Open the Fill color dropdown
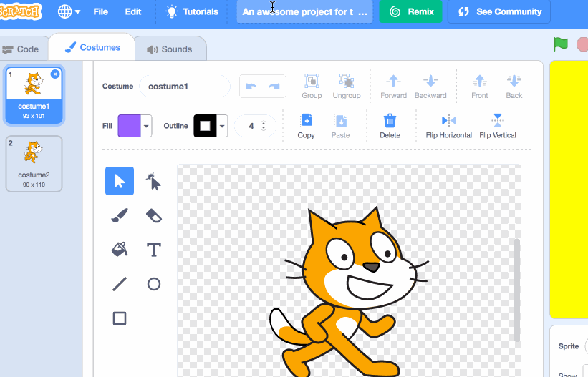 (146, 126)
